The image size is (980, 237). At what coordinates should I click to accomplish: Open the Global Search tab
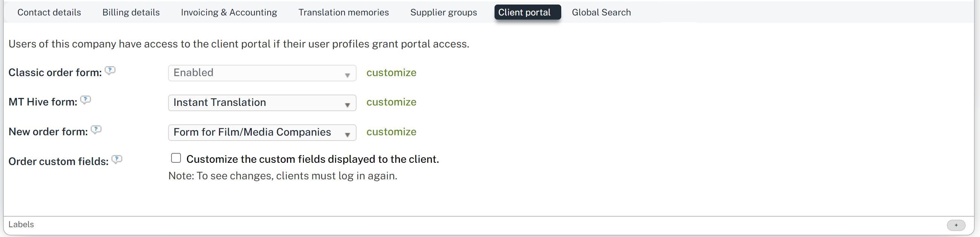click(x=601, y=12)
